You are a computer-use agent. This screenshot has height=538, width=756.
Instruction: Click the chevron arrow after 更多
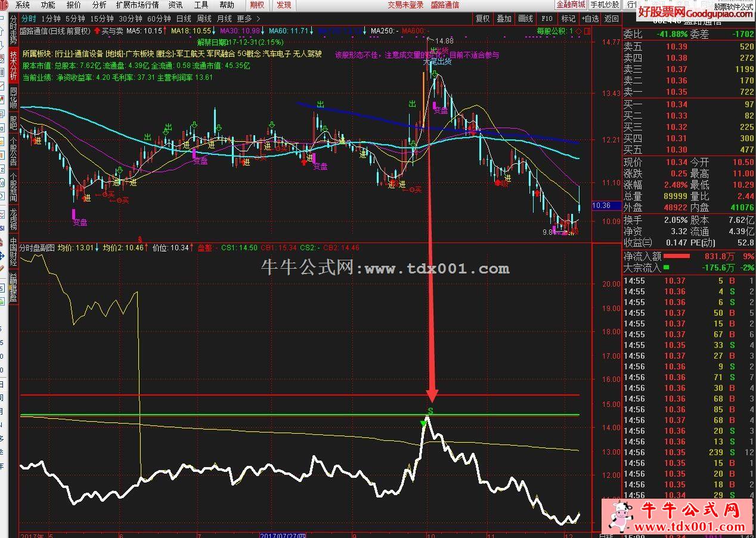[x=258, y=18]
